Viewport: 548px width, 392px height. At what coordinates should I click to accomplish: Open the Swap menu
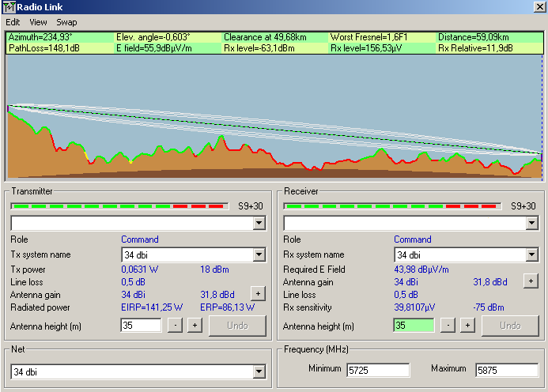[66, 22]
